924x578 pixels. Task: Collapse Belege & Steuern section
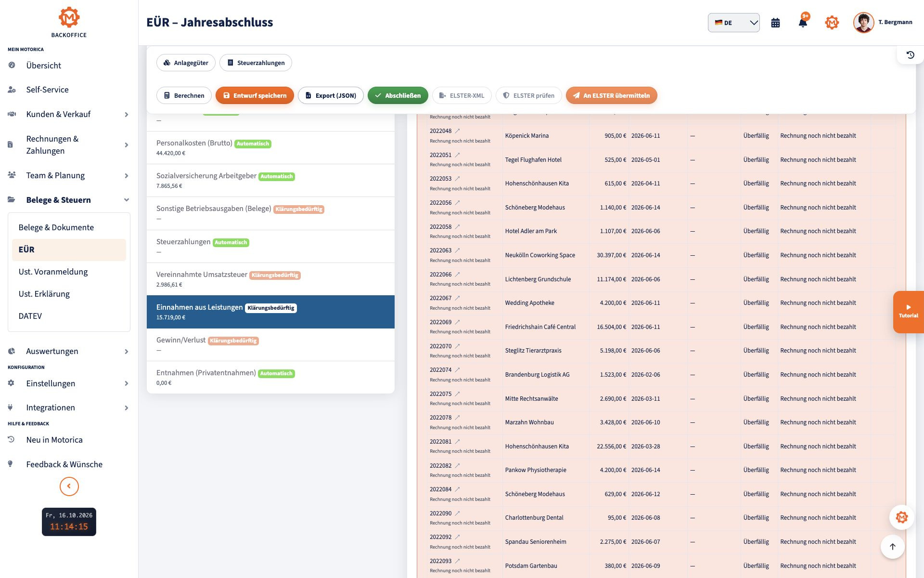tap(69, 200)
